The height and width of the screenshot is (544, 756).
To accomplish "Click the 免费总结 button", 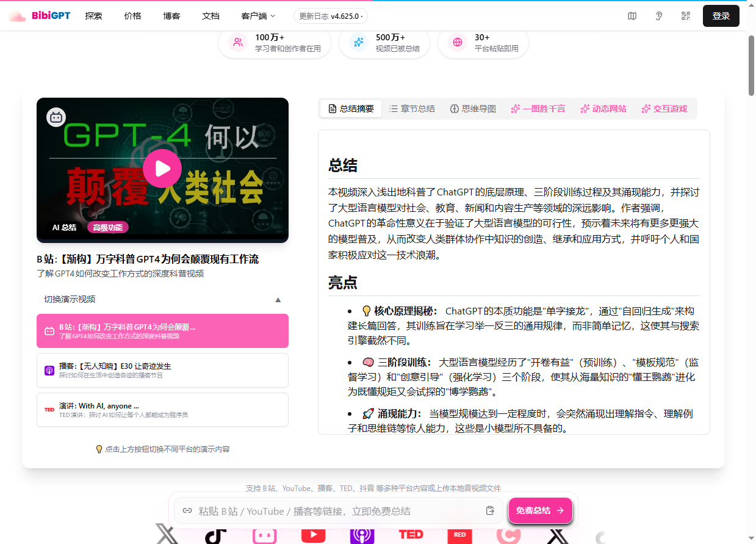I will (541, 510).
